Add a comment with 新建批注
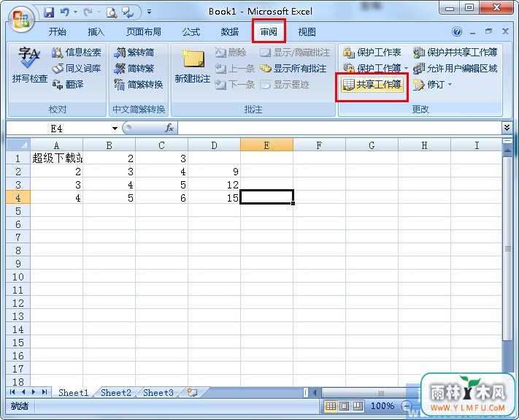This screenshot has height=420, width=519. pos(193,66)
